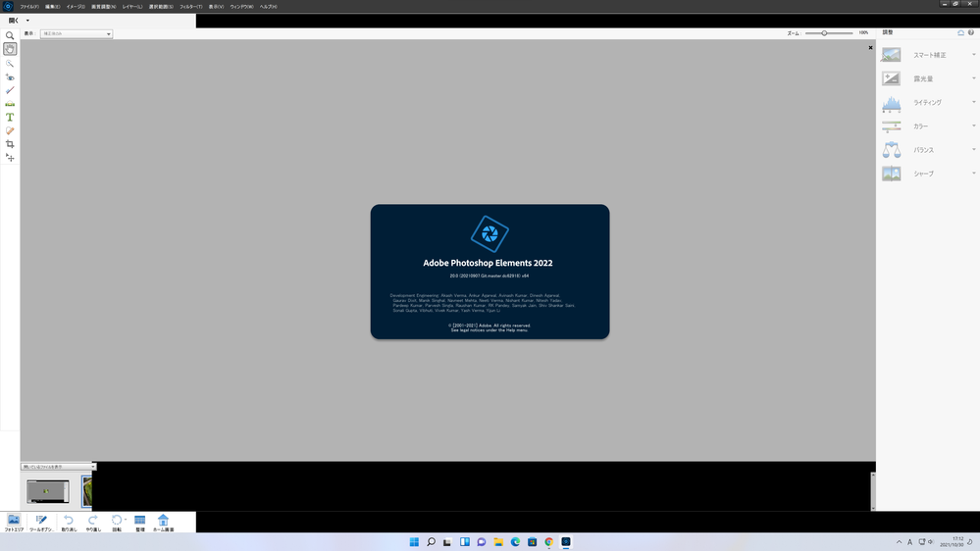Open the ウィンドウ (Window) menu
Viewport: 980px width, 551px height.
[242, 6]
